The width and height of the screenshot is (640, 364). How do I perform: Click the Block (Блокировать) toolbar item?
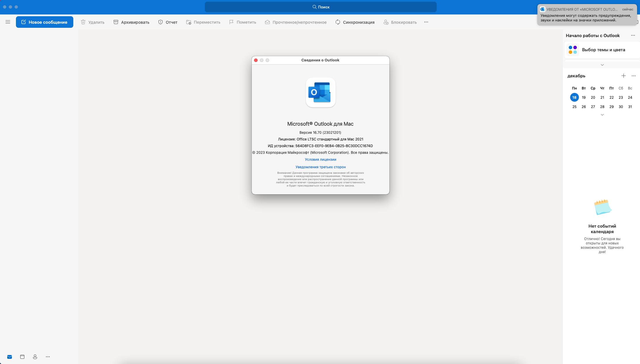tap(400, 22)
